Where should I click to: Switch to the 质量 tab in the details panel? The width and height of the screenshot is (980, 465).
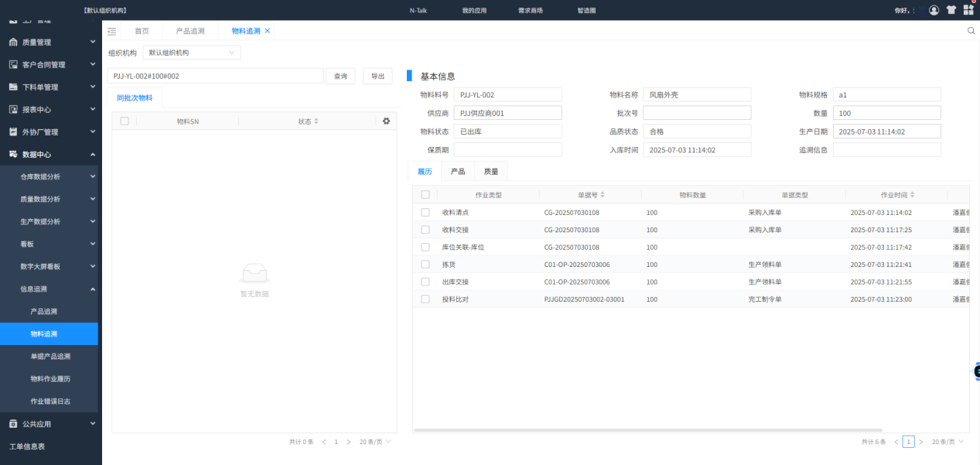(491, 170)
